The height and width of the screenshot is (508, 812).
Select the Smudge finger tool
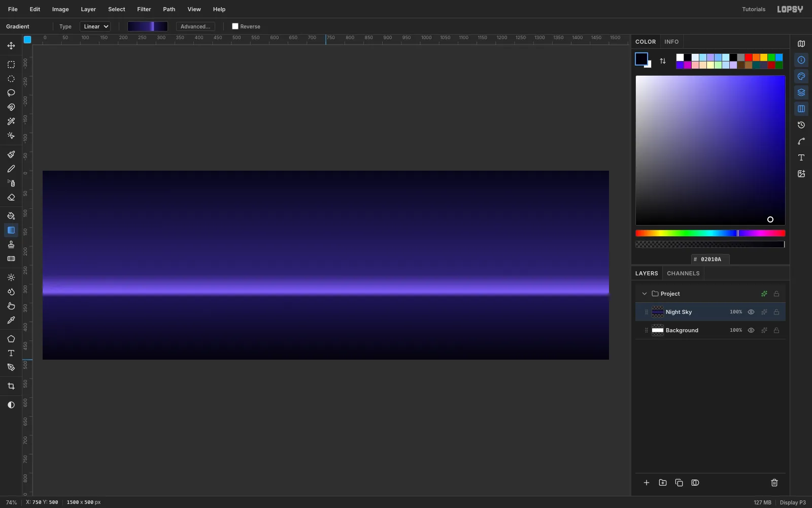(x=11, y=306)
